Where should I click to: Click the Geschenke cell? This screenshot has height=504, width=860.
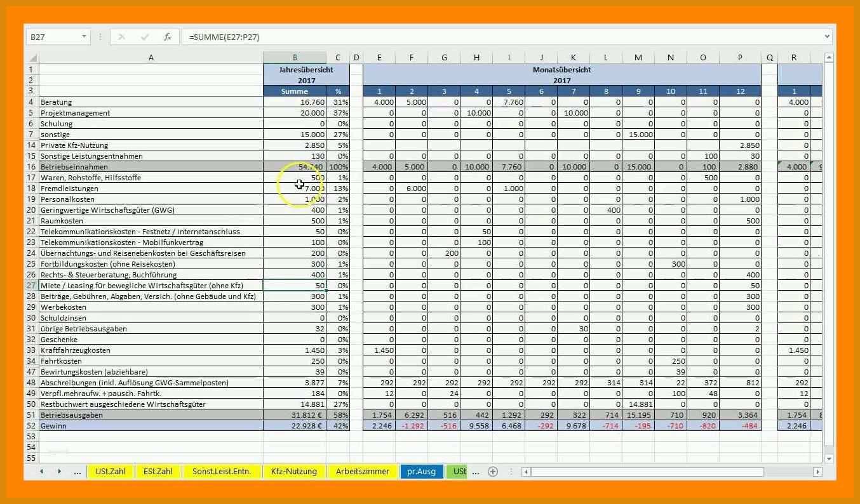[x=151, y=340]
